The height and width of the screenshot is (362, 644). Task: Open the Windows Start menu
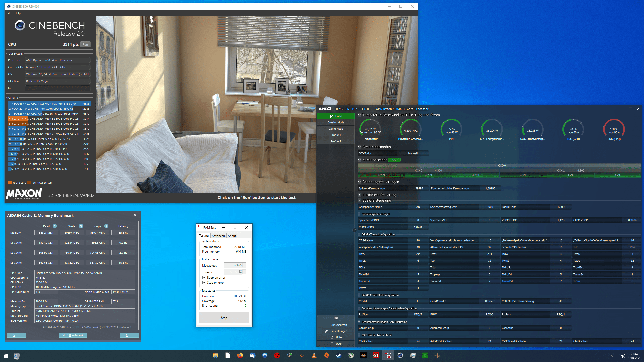click(x=6, y=356)
